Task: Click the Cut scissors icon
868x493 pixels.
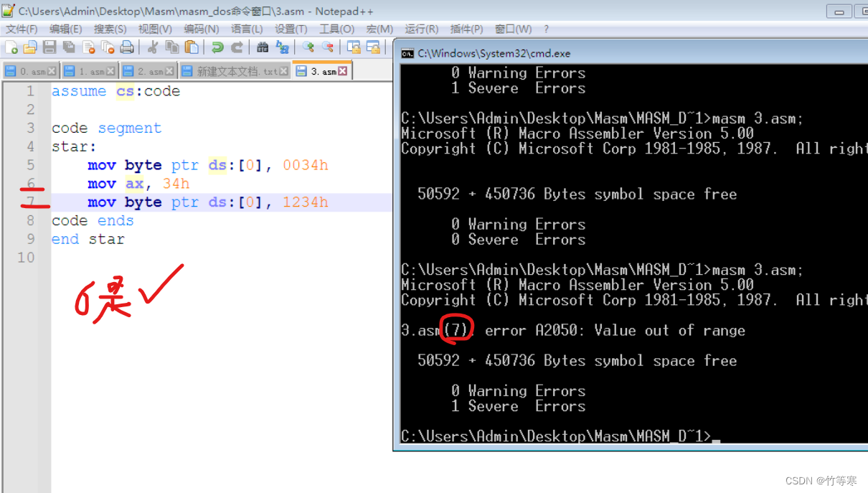Action: pyautogui.click(x=153, y=47)
